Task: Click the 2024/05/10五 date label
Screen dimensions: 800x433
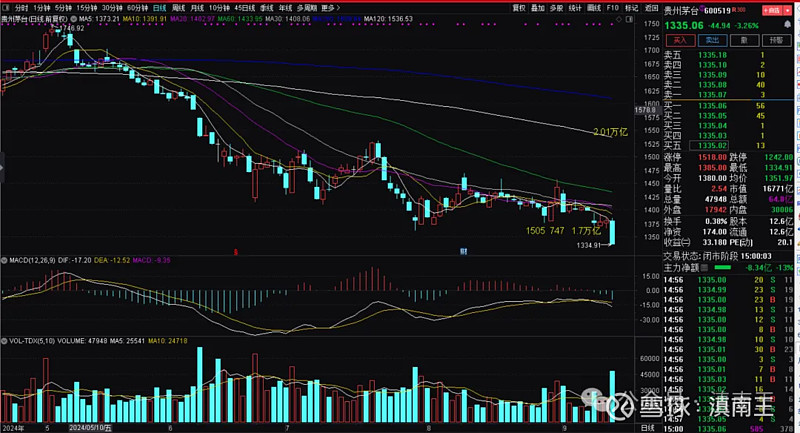Action: click(90, 427)
